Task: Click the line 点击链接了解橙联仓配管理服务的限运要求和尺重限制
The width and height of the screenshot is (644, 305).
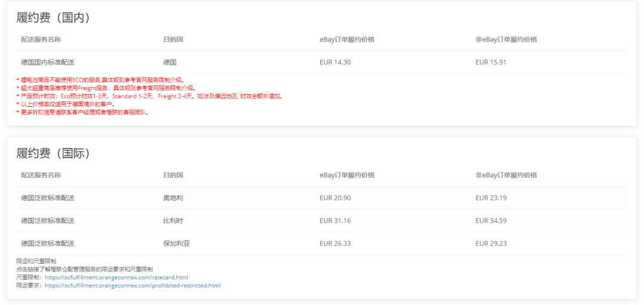Action: [x=85, y=269]
